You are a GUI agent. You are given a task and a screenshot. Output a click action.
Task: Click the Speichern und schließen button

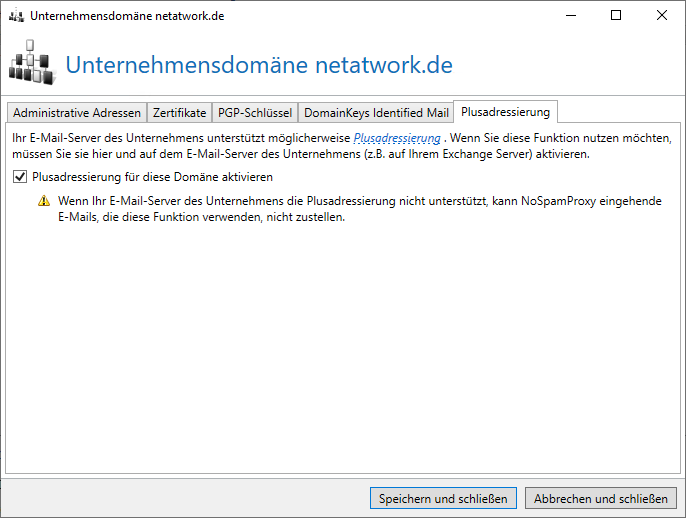point(443,498)
